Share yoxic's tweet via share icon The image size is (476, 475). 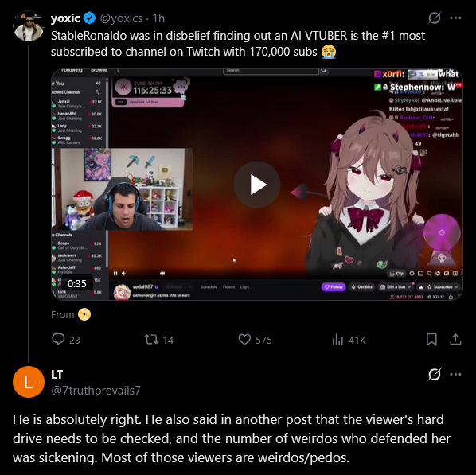(x=455, y=340)
